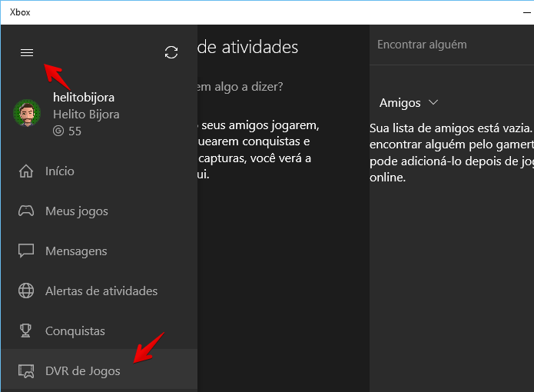Image resolution: width=534 pixels, height=392 pixels.
Task: Go to Meus jogos menu entry
Action: point(99,211)
